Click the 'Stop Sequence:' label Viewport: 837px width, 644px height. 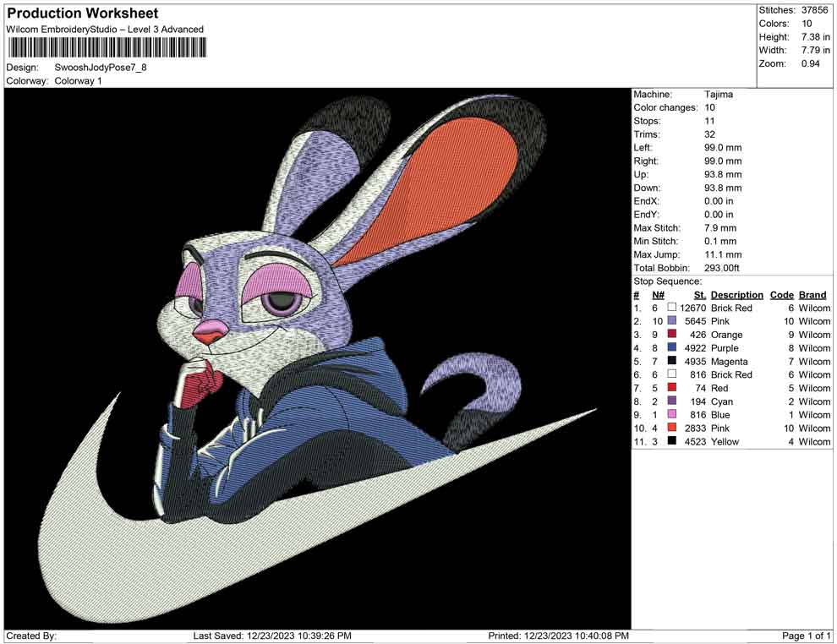(x=668, y=281)
